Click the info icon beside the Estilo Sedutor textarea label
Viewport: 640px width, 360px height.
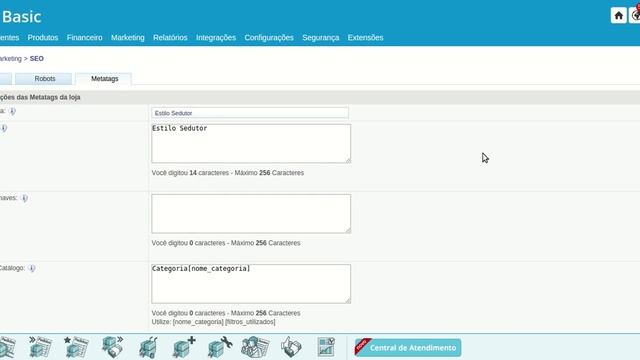(4, 128)
